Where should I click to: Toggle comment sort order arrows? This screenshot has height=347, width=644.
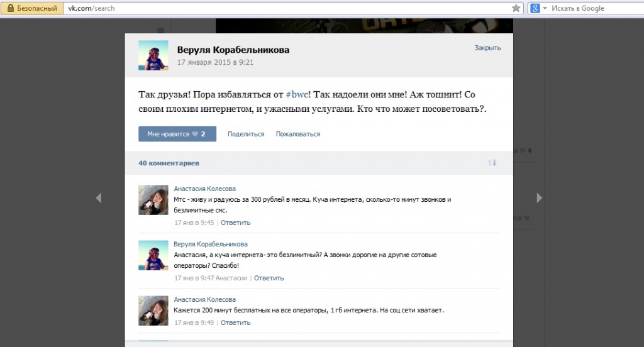492,163
